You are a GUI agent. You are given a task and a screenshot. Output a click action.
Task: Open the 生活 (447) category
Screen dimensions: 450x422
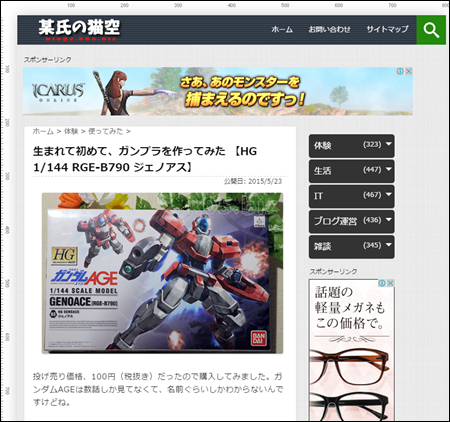(x=352, y=171)
